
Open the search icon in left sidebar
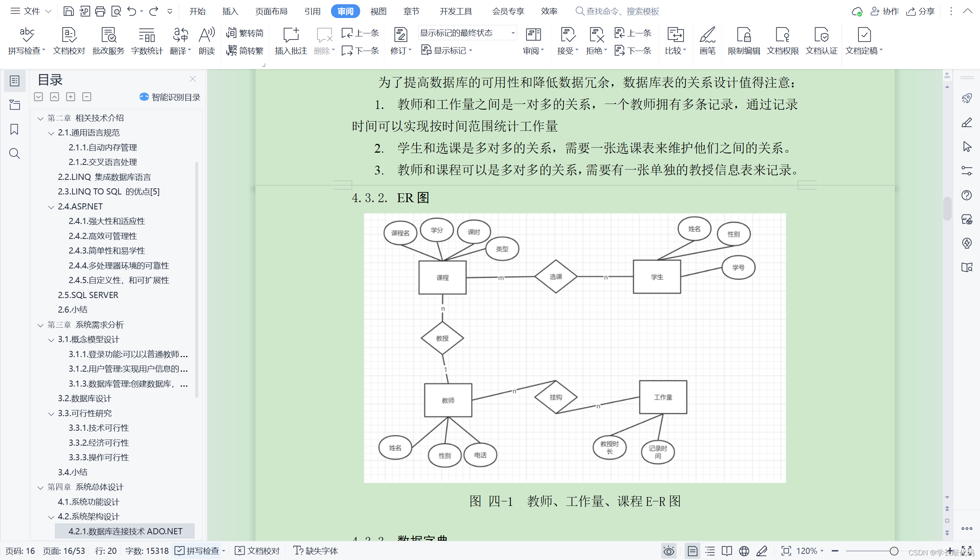point(14,153)
